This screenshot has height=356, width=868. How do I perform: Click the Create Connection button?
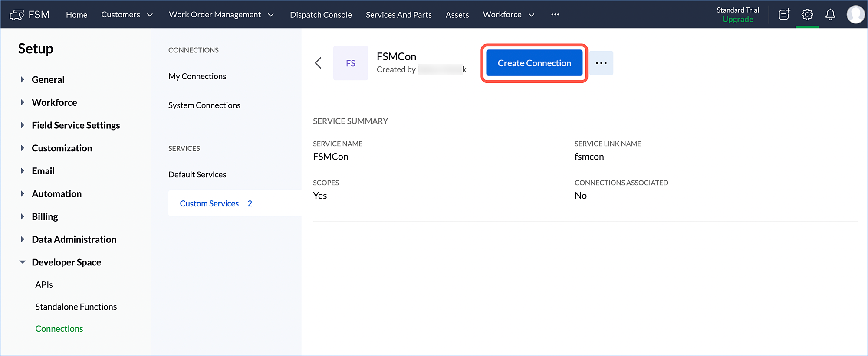[x=534, y=63]
